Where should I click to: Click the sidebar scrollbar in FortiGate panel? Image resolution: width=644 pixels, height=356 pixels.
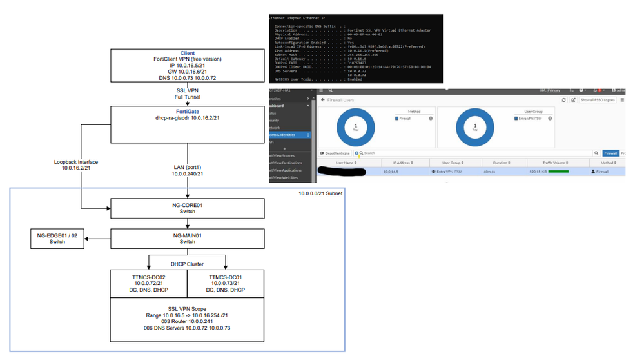pos(314,140)
